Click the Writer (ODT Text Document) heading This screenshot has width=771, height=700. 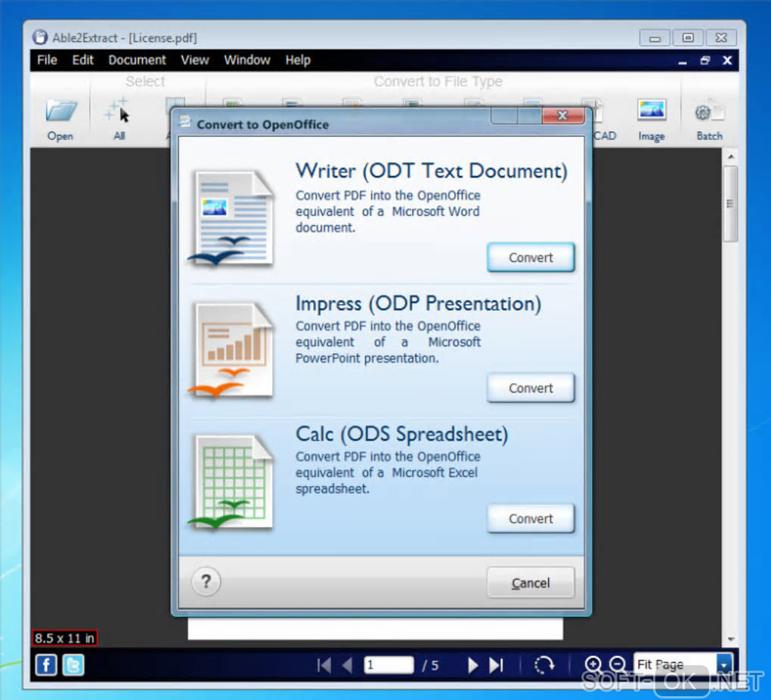pos(431,171)
